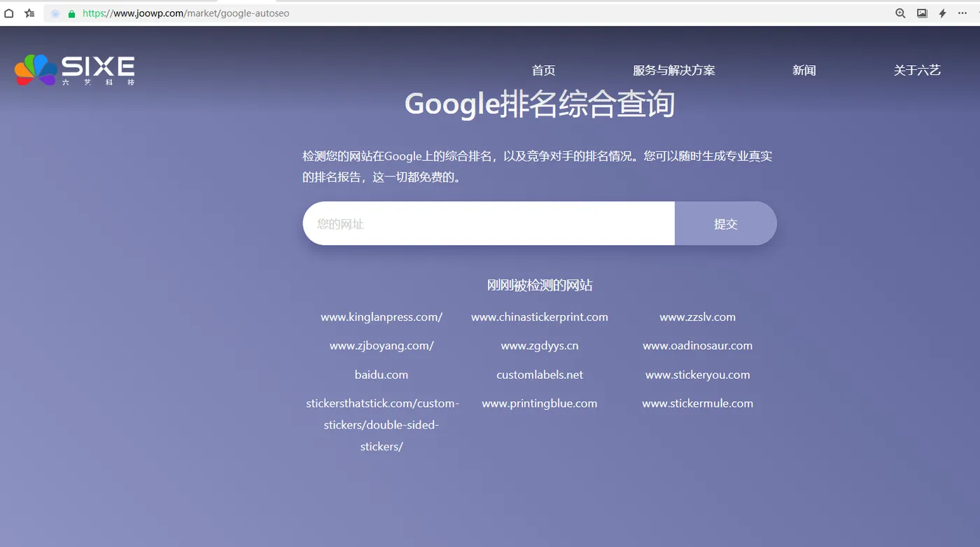980x547 pixels.
Task: Open www.zjboyang.com/ link
Action: pos(381,346)
